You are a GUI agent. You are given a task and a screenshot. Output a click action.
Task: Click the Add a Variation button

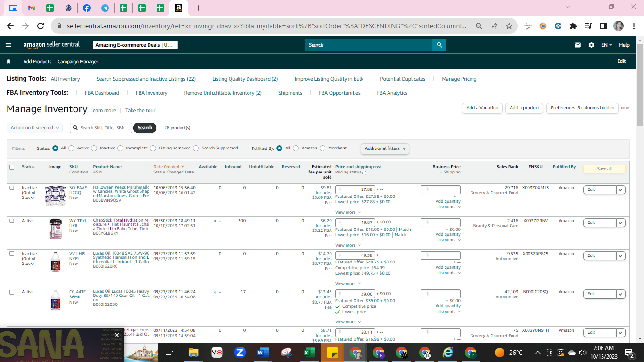coord(482,108)
